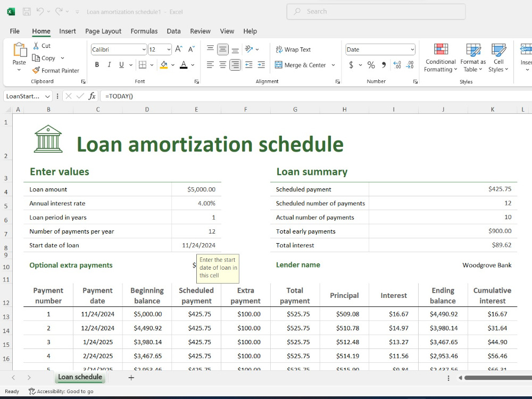Select the Loan schedule sheet tab
Screen dimensions: 532x399
pos(80,377)
